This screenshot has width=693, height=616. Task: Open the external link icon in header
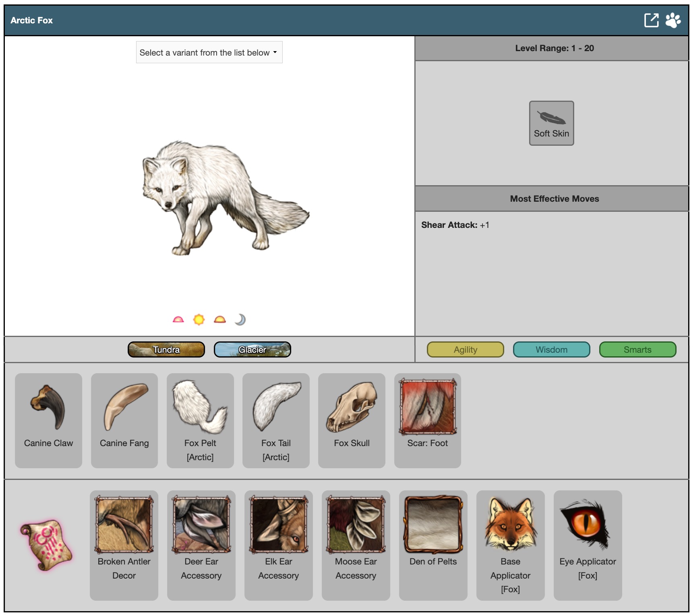point(651,20)
